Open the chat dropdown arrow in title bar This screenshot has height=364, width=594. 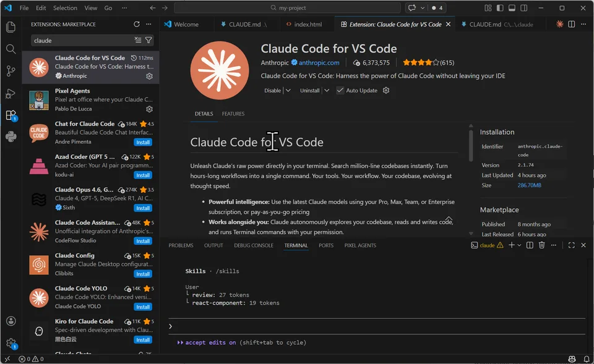pyautogui.click(x=423, y=8)
